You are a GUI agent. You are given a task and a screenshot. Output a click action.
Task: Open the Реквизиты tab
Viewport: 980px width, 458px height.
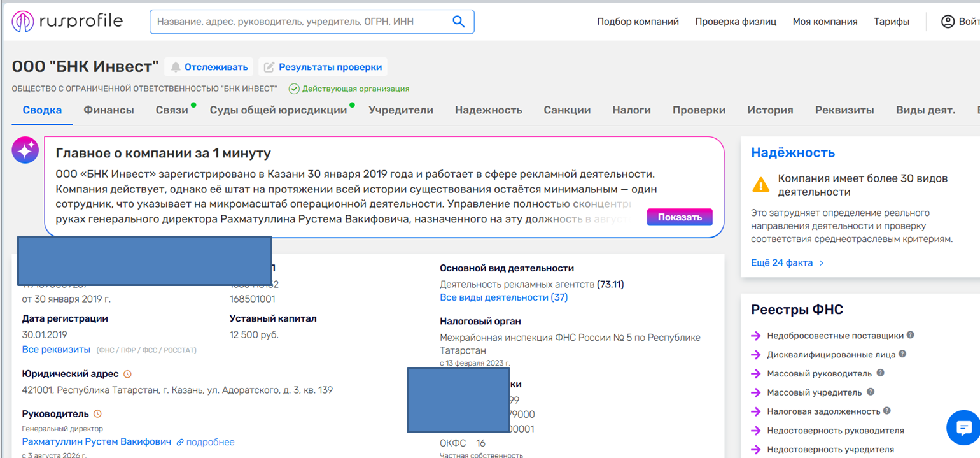point(844,110)
